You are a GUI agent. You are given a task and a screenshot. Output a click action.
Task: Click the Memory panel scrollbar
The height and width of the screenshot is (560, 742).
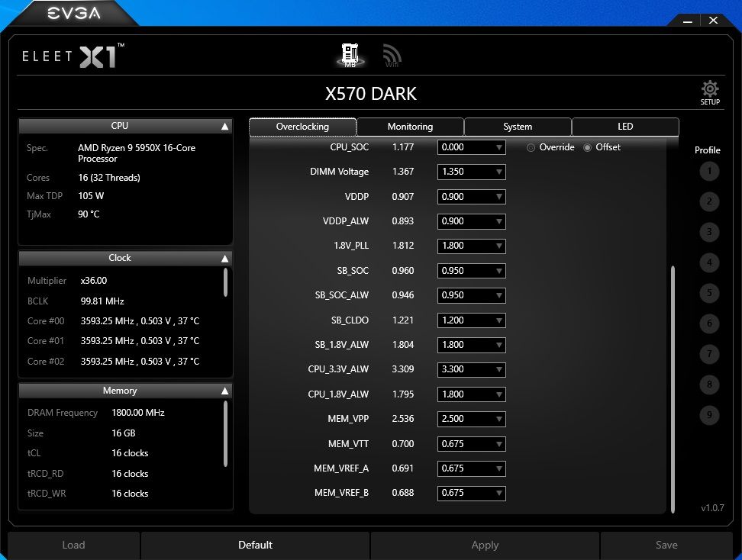(225, 433)
